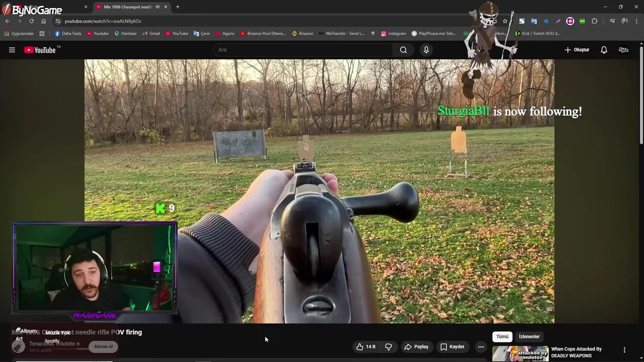The height and width of the screenshot is (362, 644).
Task: Go back using the browser back arrow
Action: pyautogui.click(x=8, y=21)
